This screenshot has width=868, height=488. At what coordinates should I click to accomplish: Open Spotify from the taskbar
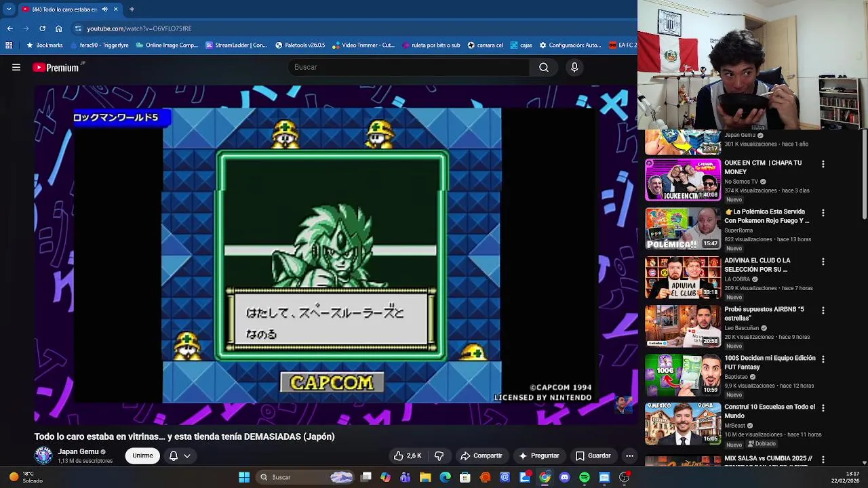[x=585, y=477]
